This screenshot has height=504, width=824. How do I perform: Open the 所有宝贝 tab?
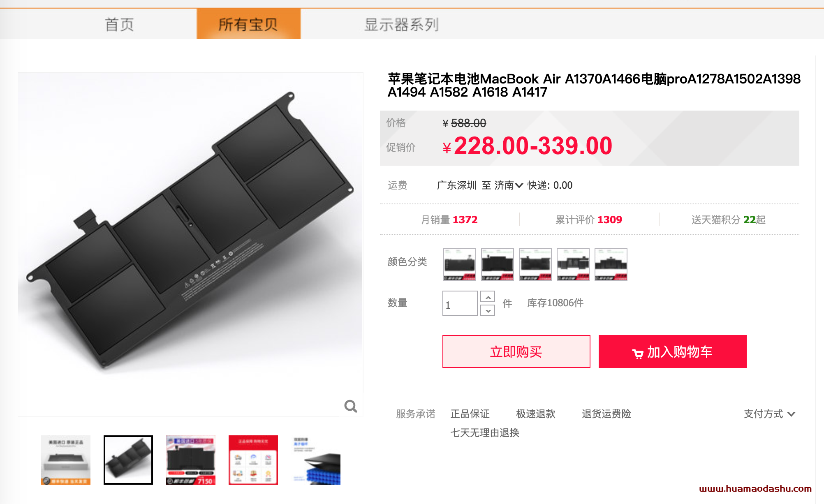[x=248, y=24]
